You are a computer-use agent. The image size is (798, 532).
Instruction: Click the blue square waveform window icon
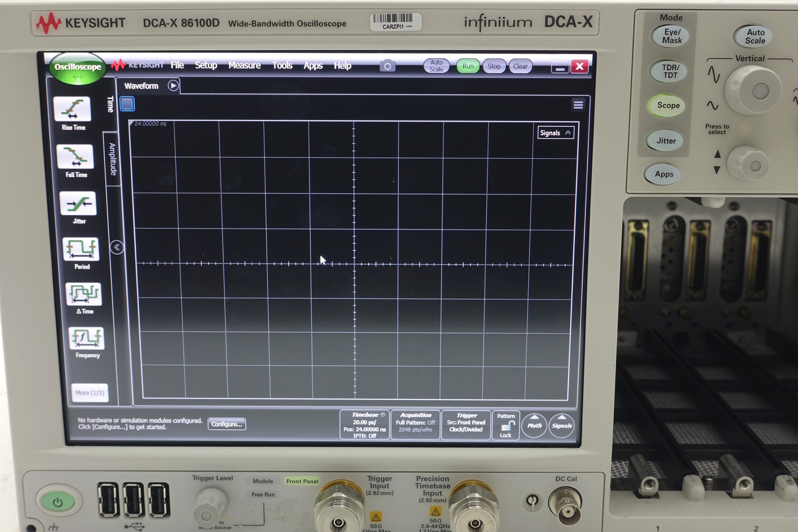127,104
